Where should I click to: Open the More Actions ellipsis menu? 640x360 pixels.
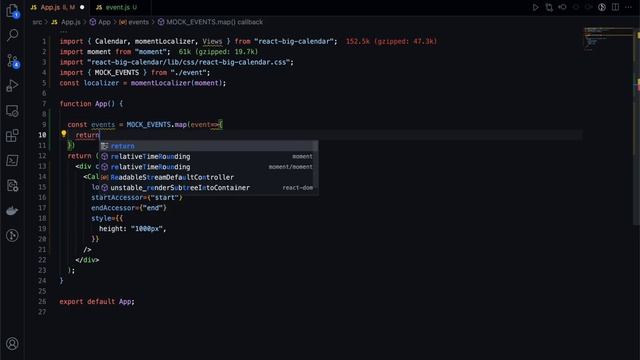pyautogui.click(x=628, y=7)
